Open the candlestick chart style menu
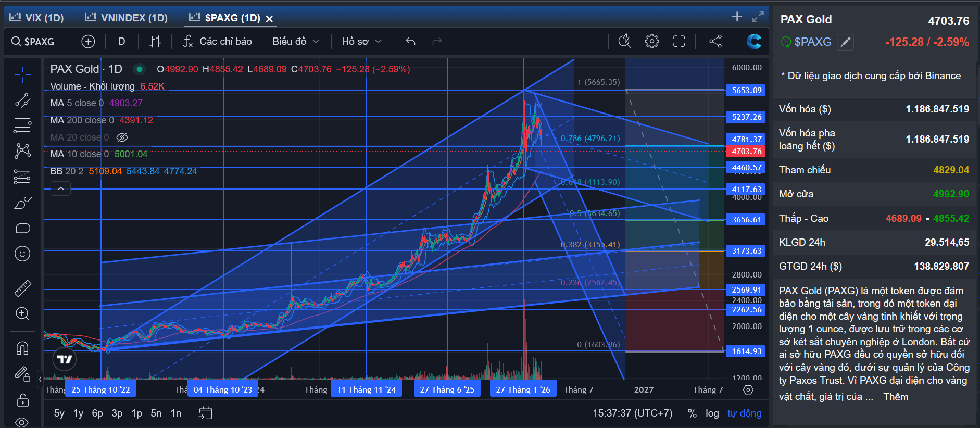Image resolution: width=980 pixels, height=428 pixels. pos(155,42)
